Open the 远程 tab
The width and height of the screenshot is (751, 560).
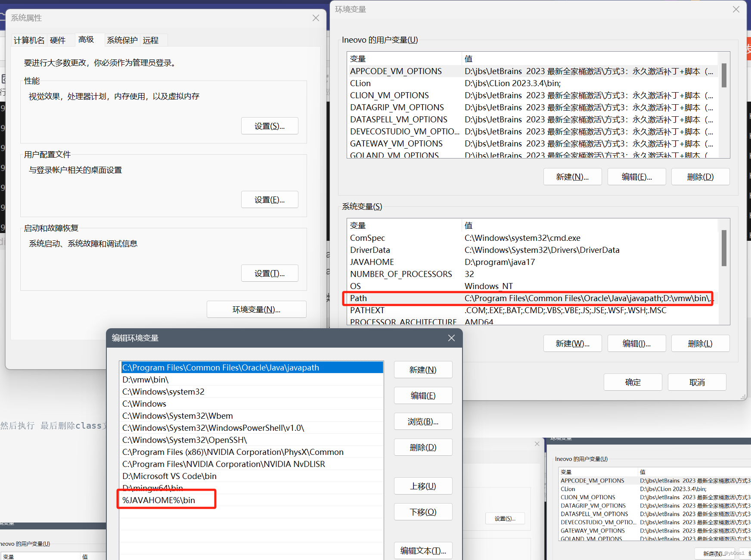pyautogui.click(x=151, y=40)
